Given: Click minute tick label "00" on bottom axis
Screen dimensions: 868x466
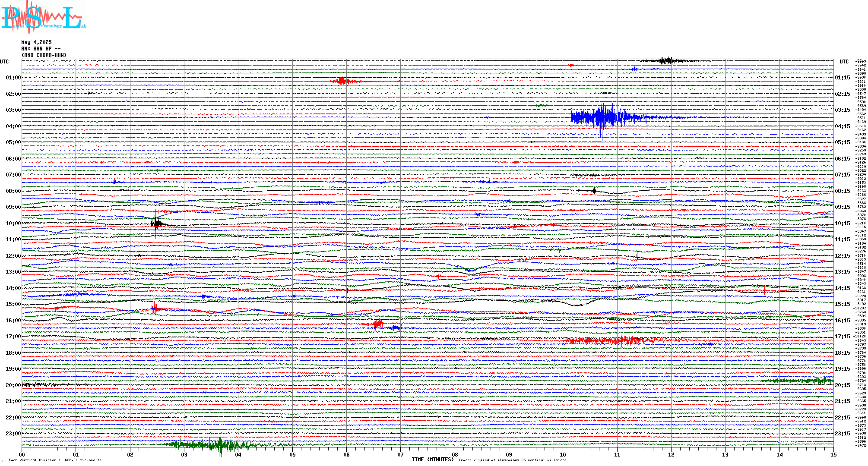Looking at the screenshot, I should point(22,455).
